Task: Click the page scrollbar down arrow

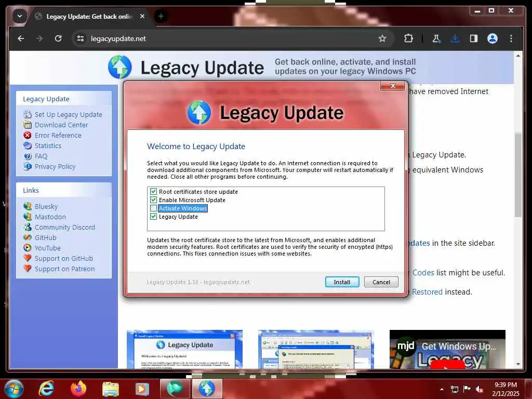Action: [518, 364]
